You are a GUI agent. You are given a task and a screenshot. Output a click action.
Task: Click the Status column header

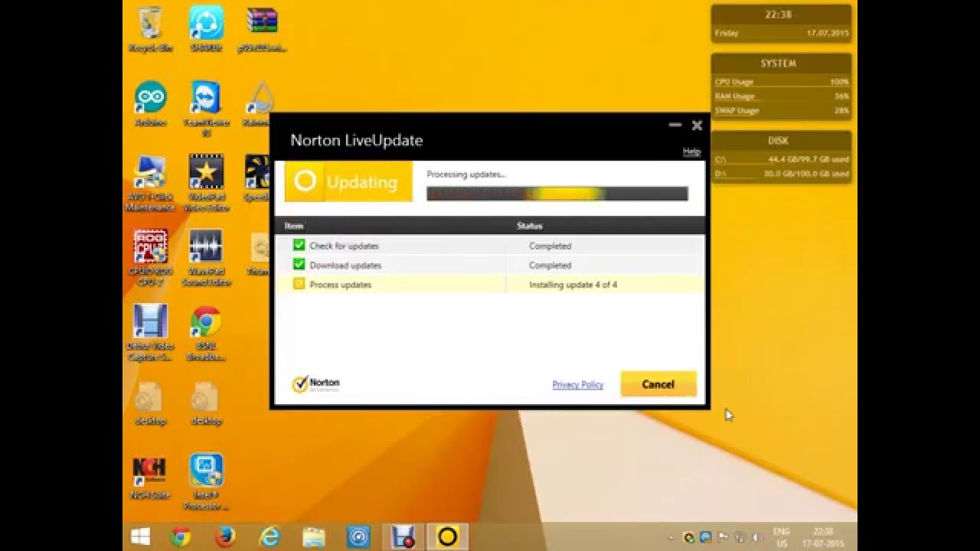[529, 226]
